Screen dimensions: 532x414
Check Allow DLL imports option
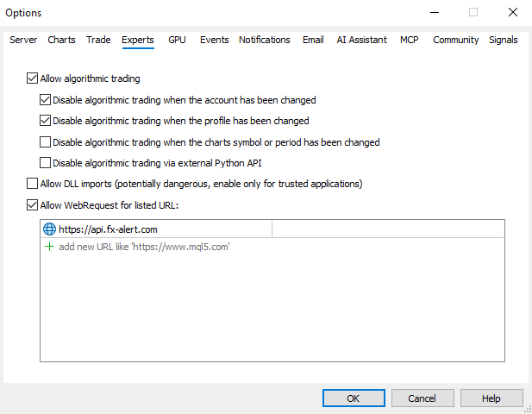click(x=32, y=184)
